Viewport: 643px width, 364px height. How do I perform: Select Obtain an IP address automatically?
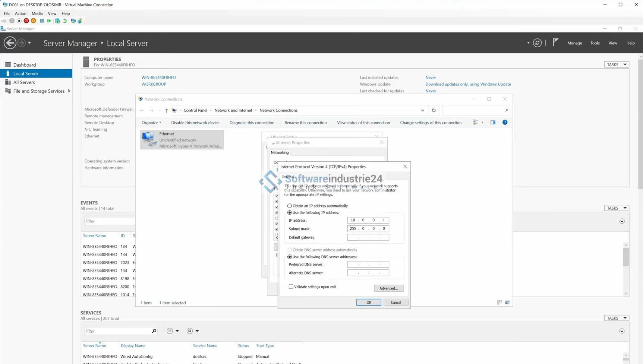pyautogui.click(x=290, y=206)
